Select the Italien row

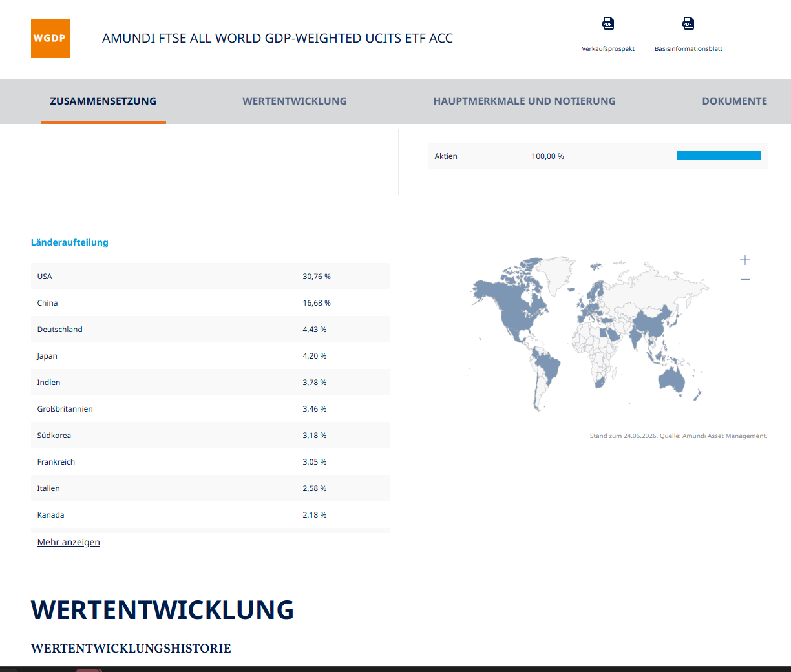tap(210, 488)
